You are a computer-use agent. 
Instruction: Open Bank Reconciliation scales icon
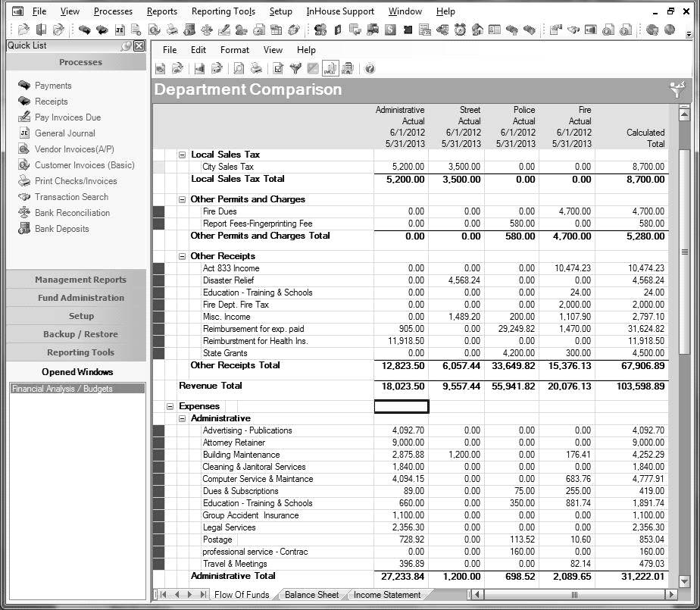pos(23,213)
